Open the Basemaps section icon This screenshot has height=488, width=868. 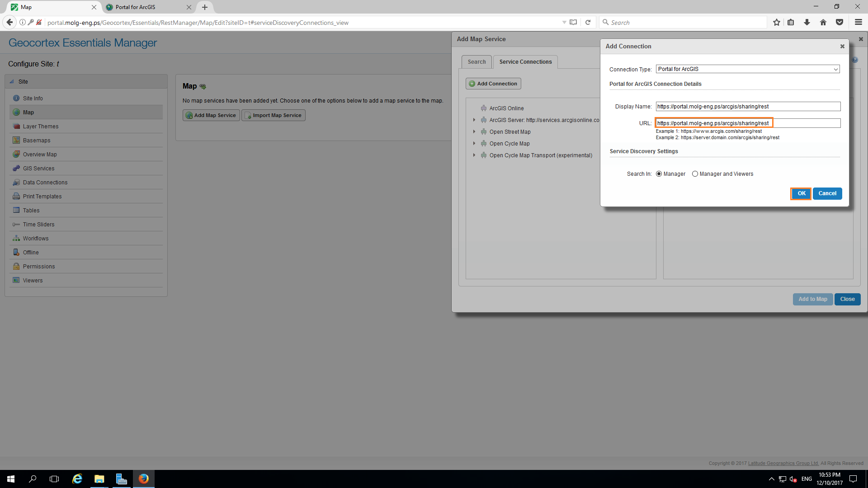point(16,141)
